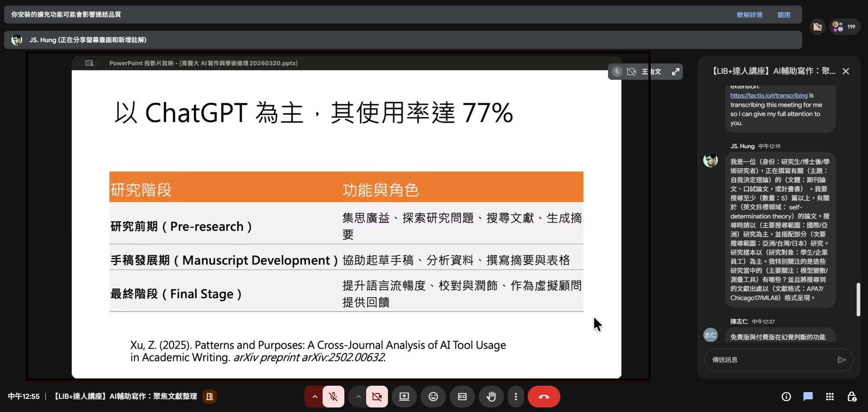Open the tactiq.io transcribing link
The height and width of the screenshot is (412, 868).
coord(769,96)
